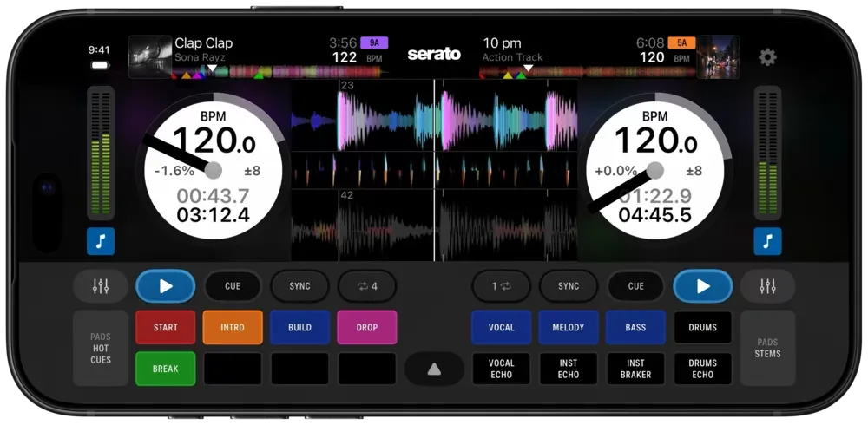Screen dimensions: 868x425
Task: Open the left deck mixer/EQ sliders icon
Action: 101,286
